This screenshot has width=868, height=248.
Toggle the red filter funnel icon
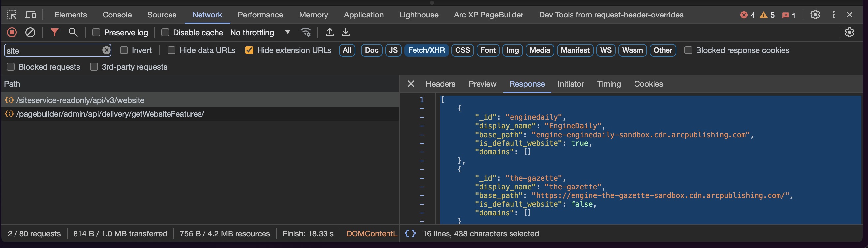55,32
